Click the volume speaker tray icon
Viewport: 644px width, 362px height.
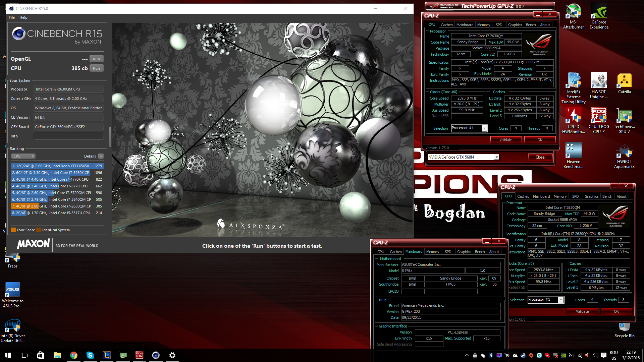coord(595,355)
